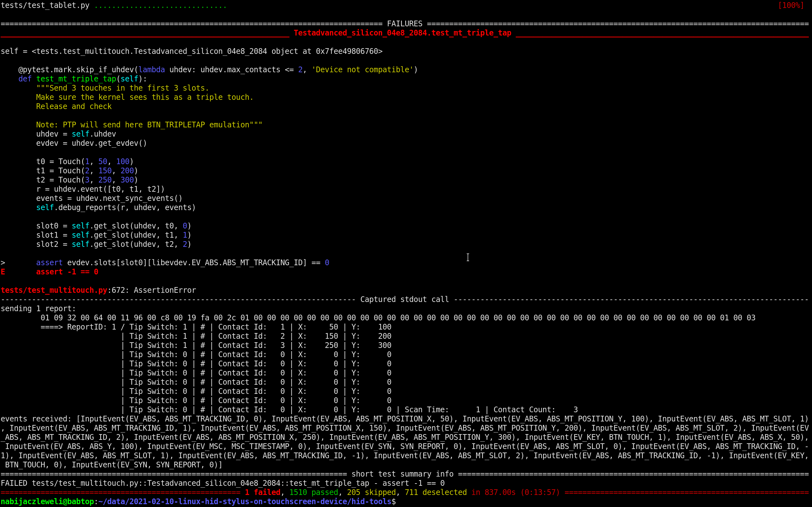Click the red 'assert -1 == 0' error line
Screen dimensions: 812x507
pos(67,272)
